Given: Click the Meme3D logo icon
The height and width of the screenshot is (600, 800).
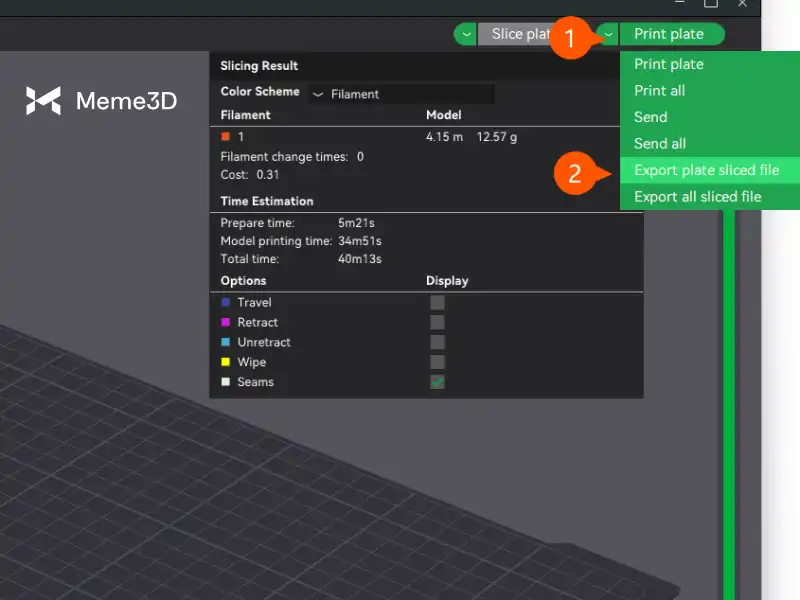Looking at the screenshot, I should [43, 100].
